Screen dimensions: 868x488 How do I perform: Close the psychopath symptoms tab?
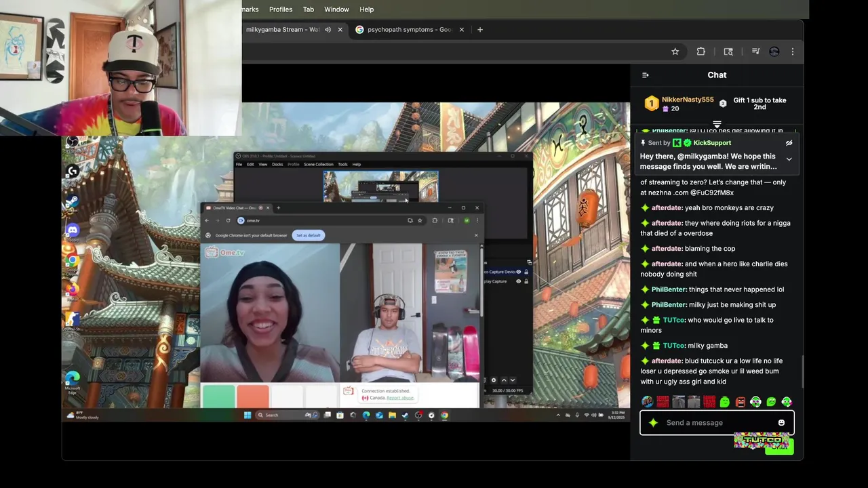click(x=462, y=29)
